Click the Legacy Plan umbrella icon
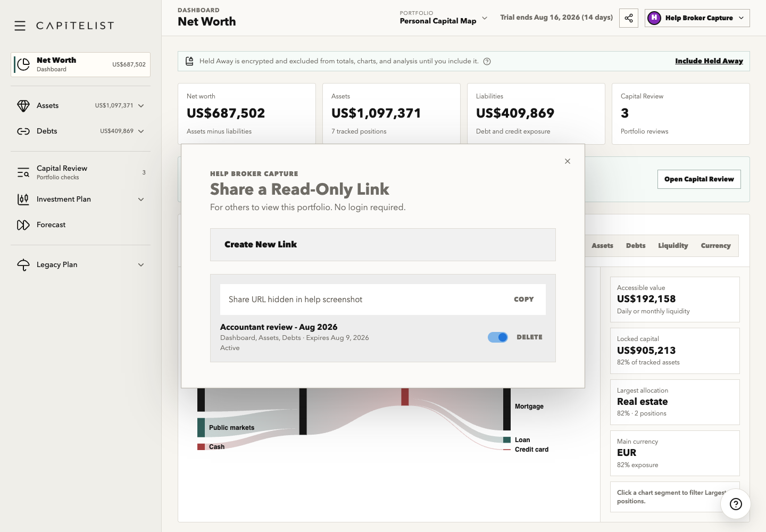The width and height of the screenshot is (766, 532). coord(23,265)
